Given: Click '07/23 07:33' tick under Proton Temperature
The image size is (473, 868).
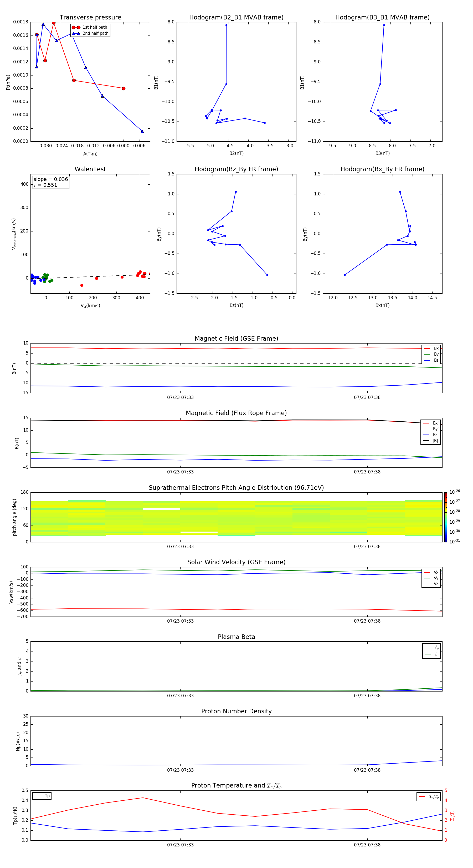Looking at the screenshot, I should [x=181, y=845].
